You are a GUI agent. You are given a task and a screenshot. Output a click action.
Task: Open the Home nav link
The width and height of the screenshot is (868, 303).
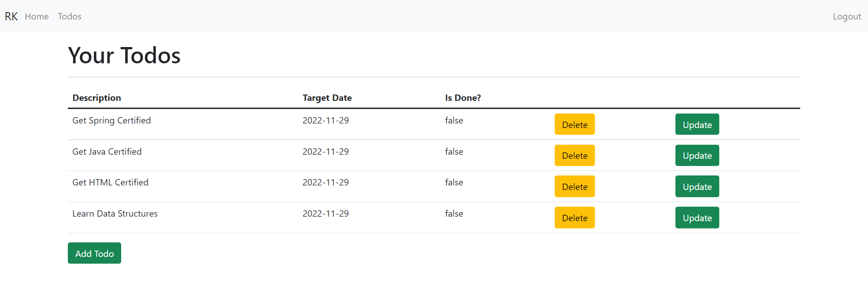(x=37, y=16)
